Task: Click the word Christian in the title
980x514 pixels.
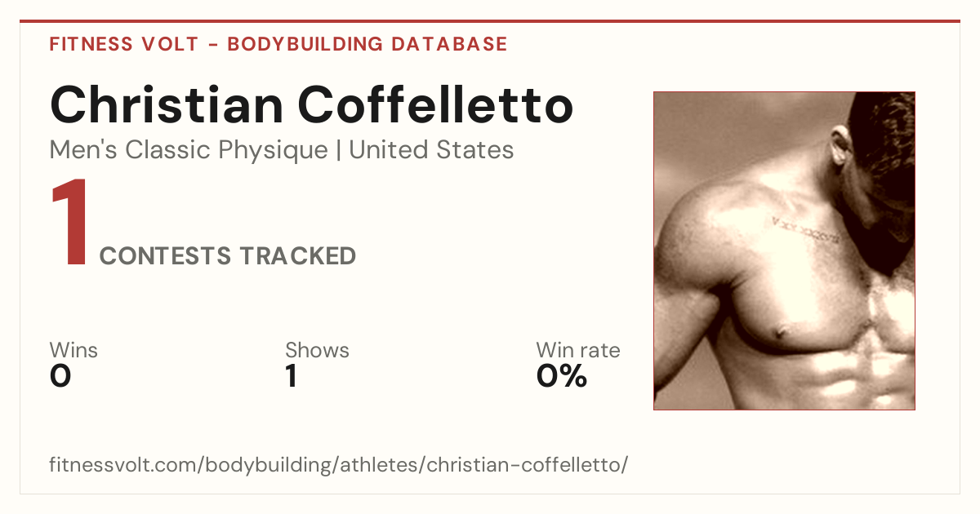Action: click(167, 104)
